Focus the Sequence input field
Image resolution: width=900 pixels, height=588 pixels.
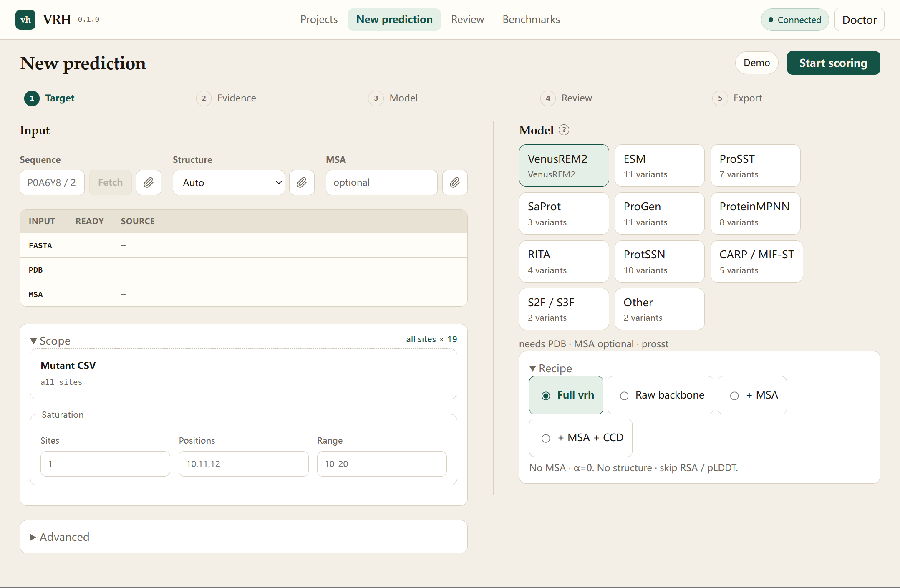[52, 182]
